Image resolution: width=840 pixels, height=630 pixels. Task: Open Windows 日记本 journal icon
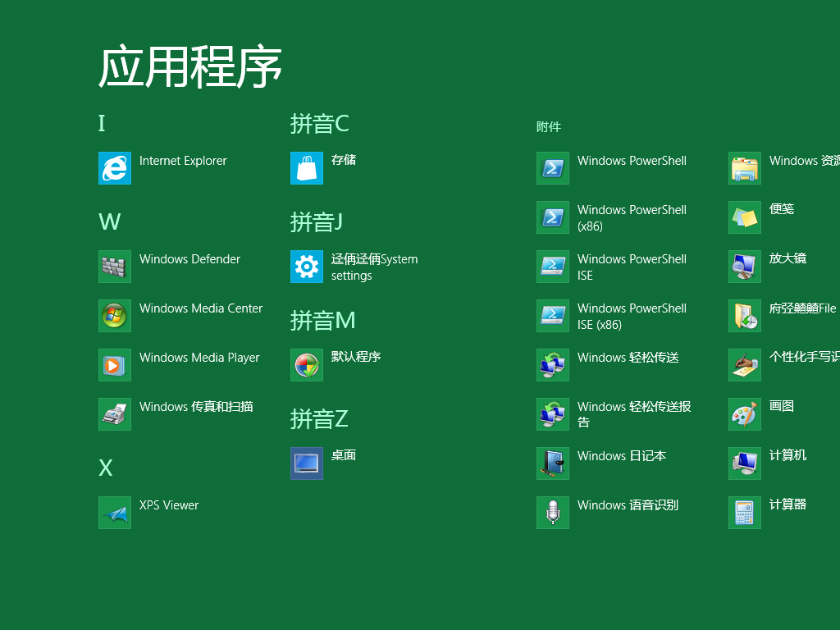[x=553, y=463]
